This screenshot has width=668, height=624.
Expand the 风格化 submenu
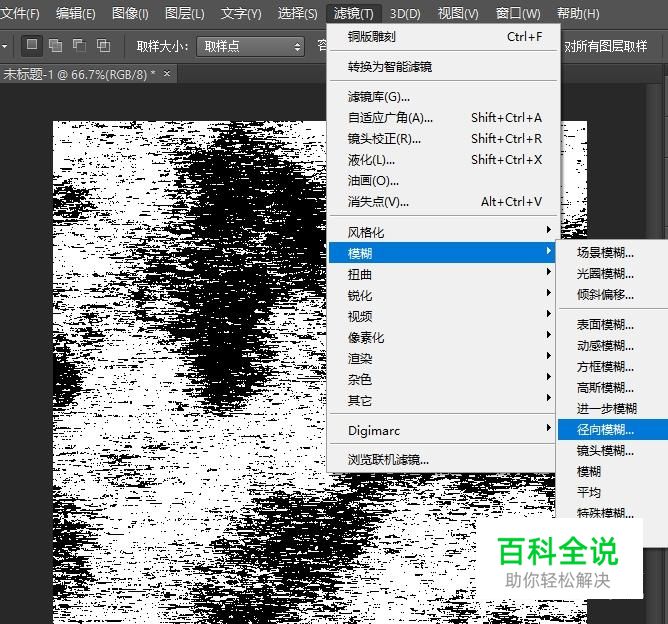click(x=442, y=232)
